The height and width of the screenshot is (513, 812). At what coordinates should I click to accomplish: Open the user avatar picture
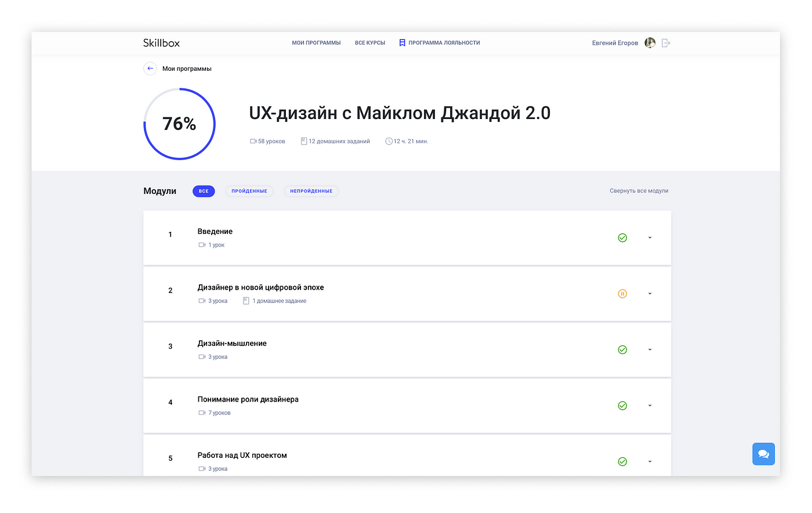650,43
